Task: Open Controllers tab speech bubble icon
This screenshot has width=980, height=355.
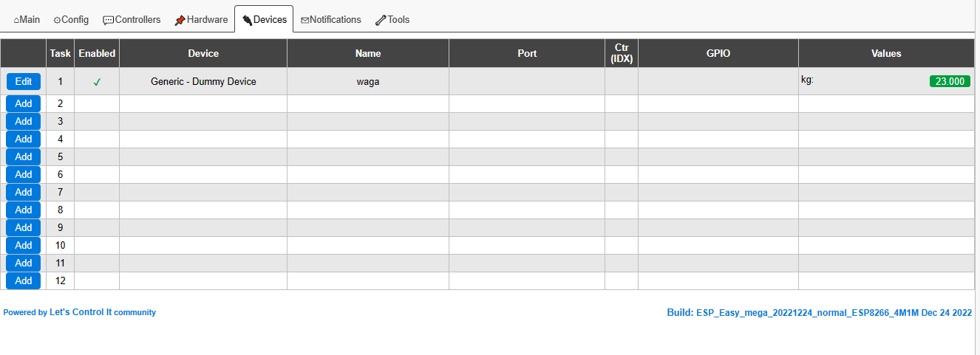Action: pyautogui.click(x=108, y=20)
